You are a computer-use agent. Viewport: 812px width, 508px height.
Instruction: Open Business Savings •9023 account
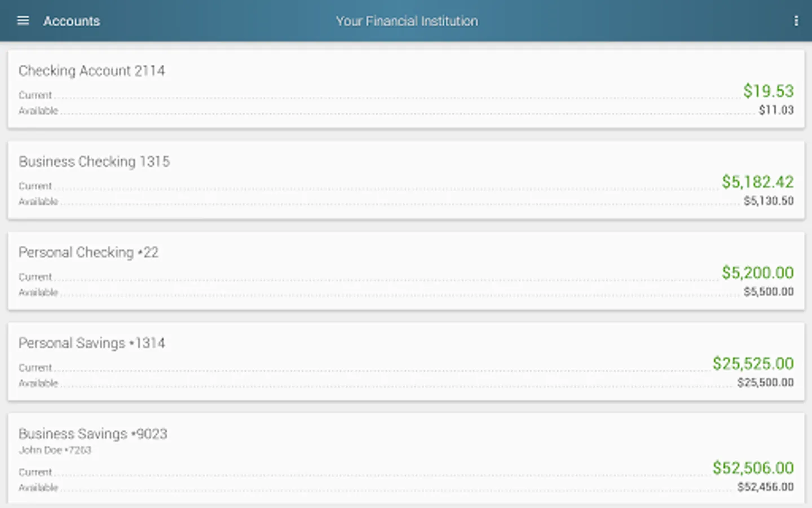pyautogui.click(x=93, y=434)
